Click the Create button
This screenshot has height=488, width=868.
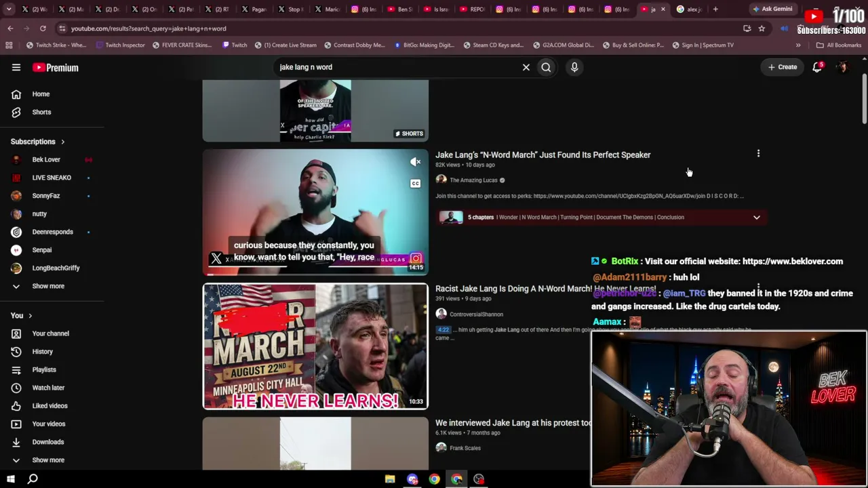tap(783, 67)
